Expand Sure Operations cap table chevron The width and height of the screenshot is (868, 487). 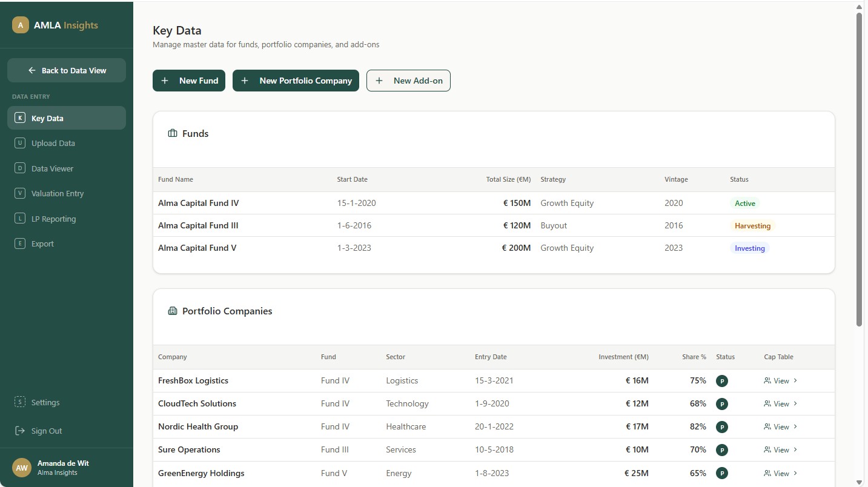[x=795, y=449]
